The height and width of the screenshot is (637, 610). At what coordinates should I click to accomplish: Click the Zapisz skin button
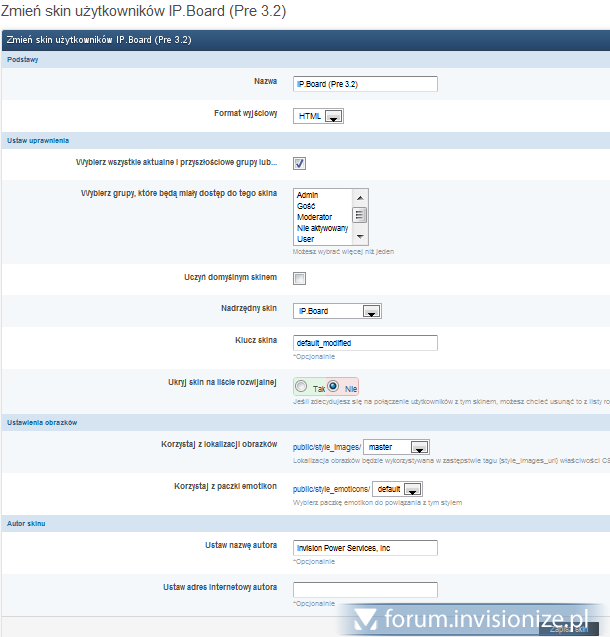(x=569, y=629)
